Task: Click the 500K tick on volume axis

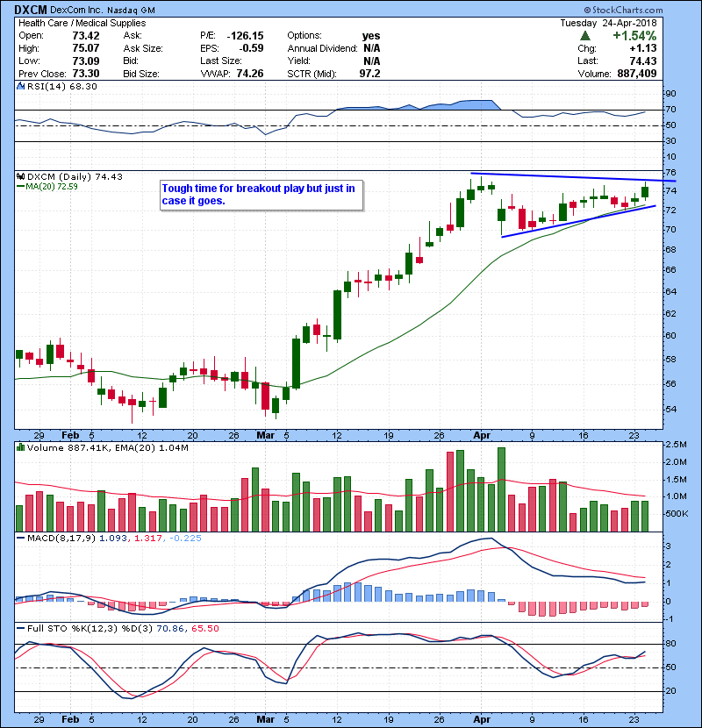Action: tap(677, 514)
